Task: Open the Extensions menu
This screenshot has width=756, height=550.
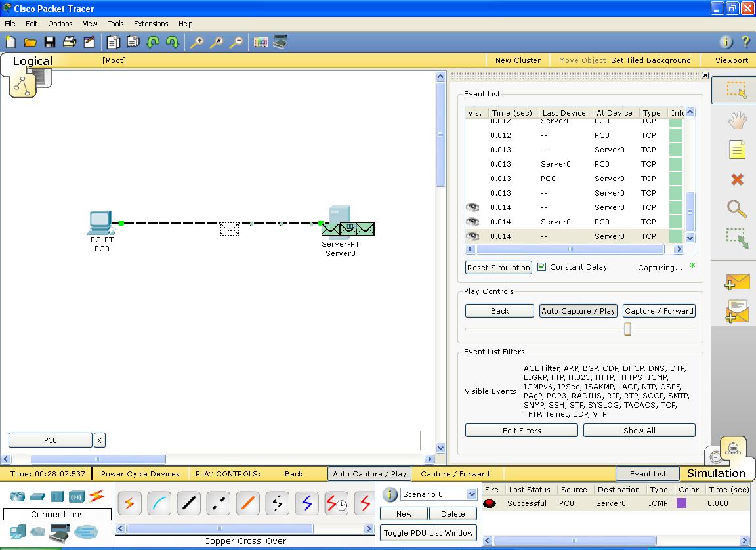Action: (x=151, y=24)
